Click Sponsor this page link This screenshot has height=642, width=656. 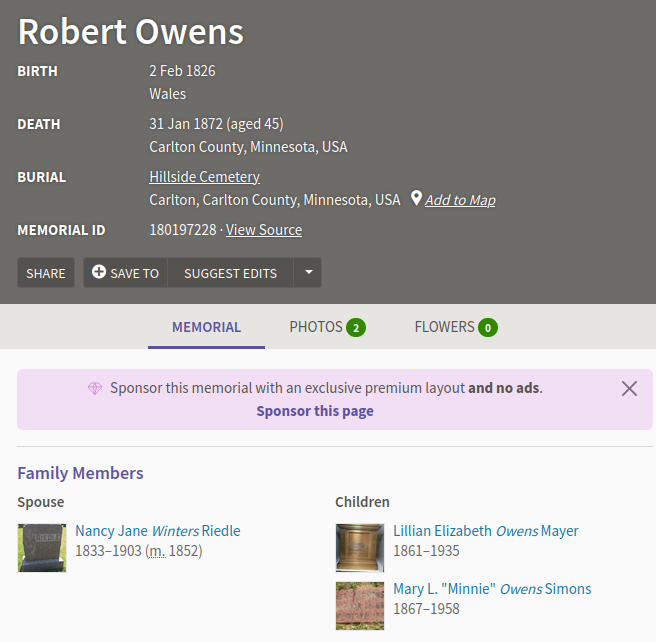click(x=315, y=411)
